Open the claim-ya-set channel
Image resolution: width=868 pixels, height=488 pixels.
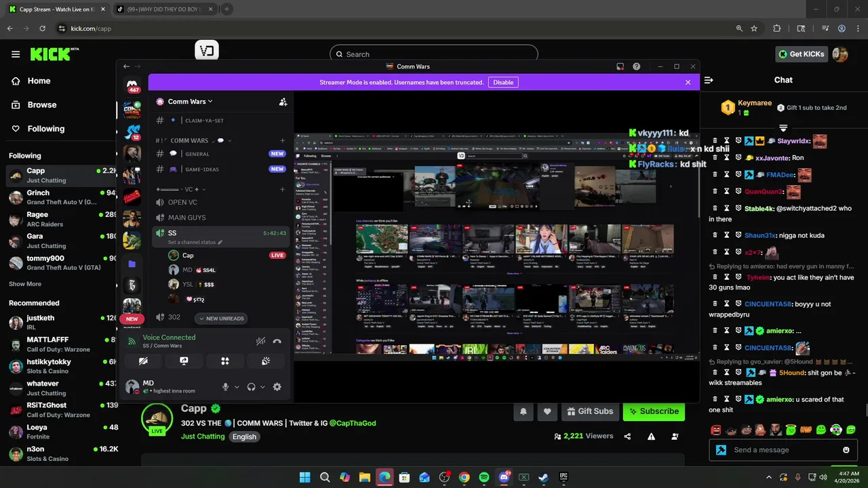(222, 121)
